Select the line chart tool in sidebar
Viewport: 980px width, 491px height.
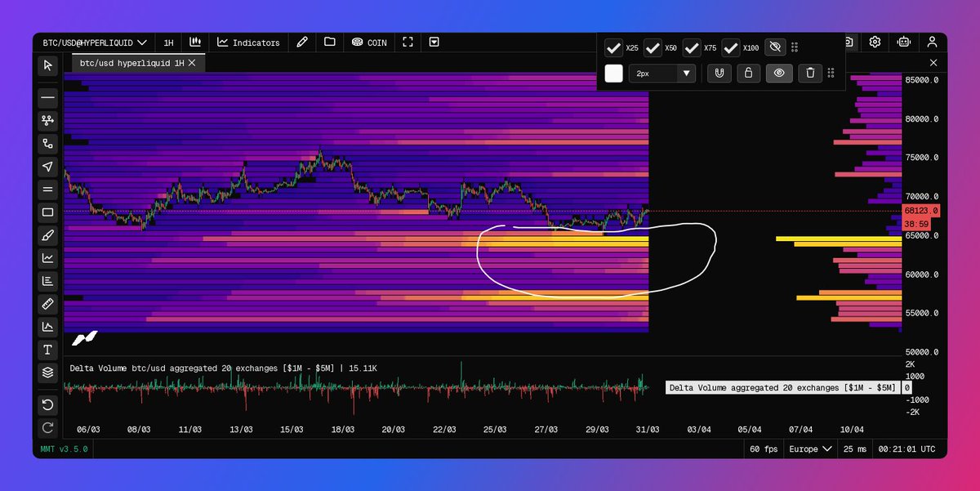tap(47, 258)
